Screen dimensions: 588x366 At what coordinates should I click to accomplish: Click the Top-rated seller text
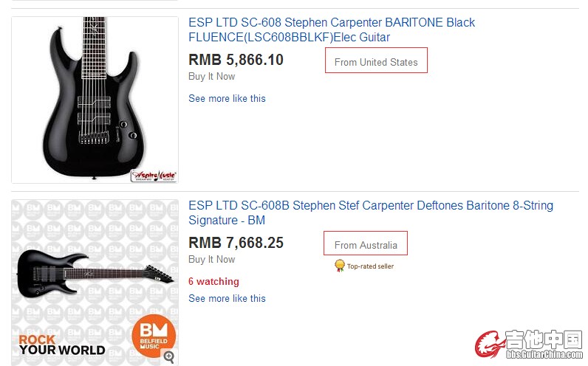370,266
